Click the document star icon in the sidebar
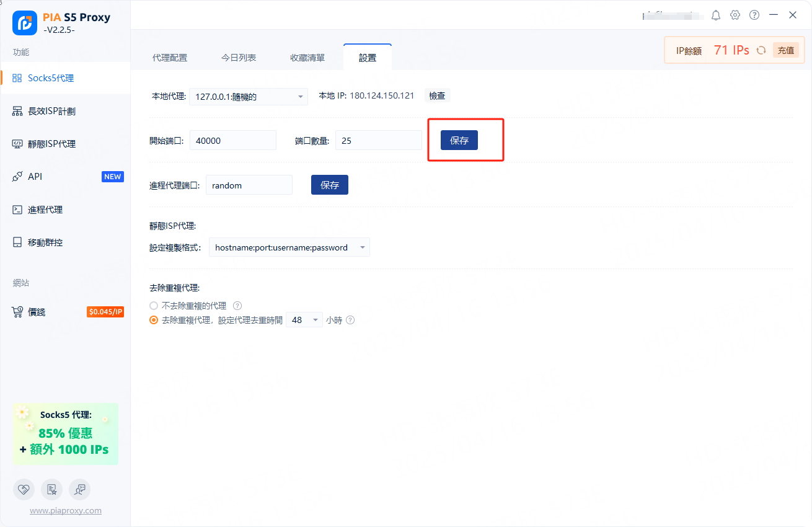The width and height of the screenshot is (812, 527). click(x=51, y=489)
